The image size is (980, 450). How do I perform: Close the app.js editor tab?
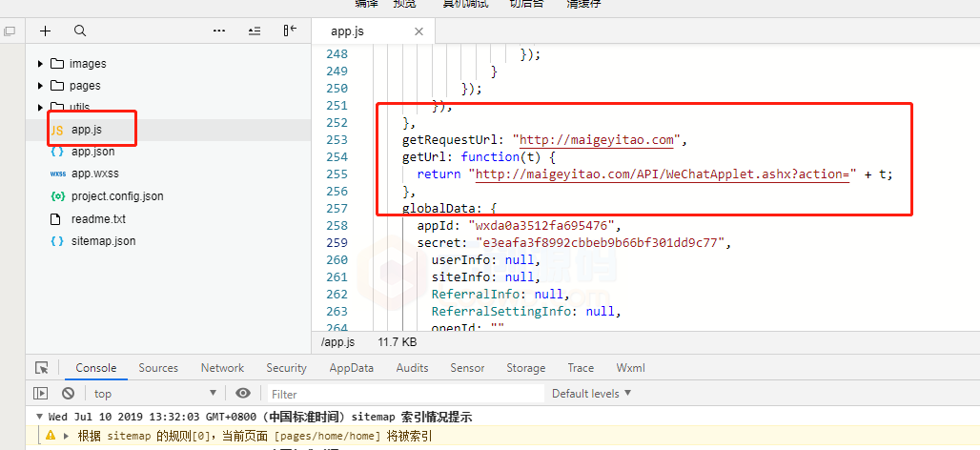point(419,31)
